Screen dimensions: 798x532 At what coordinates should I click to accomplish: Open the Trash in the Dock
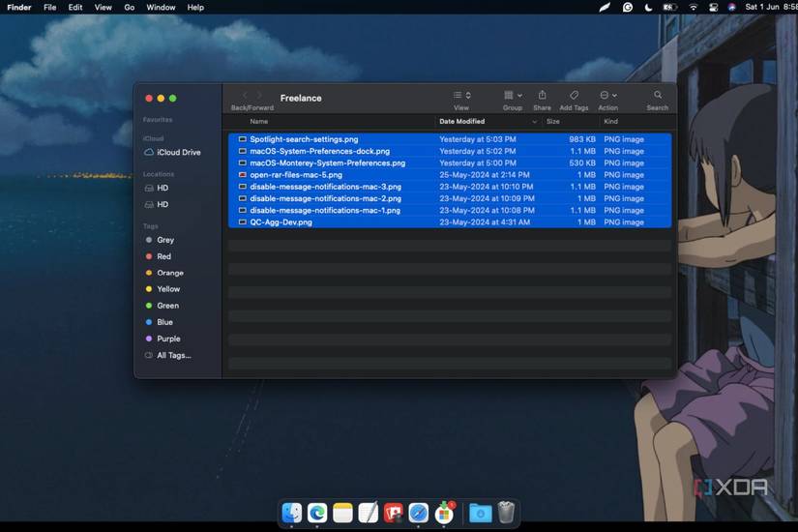(x=506, y=513)
